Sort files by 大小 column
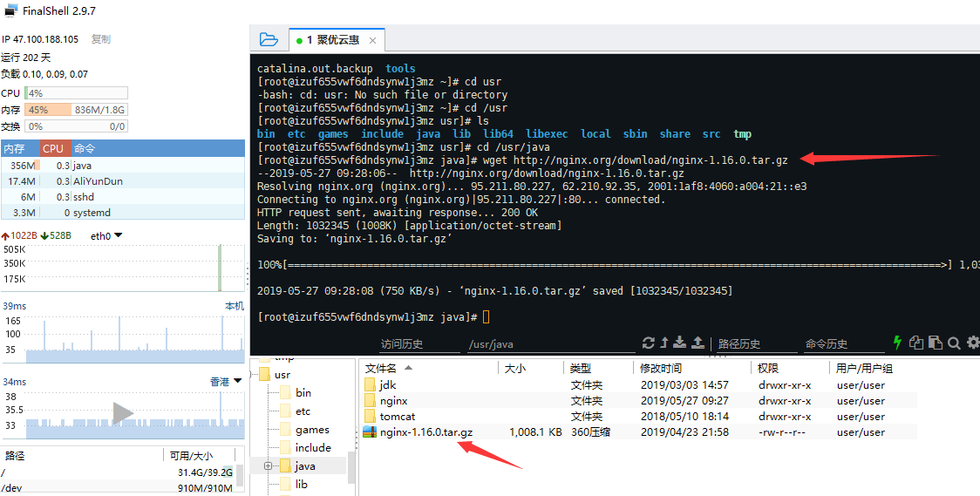This screenshot has height=496, width=980. (x=533, y=369)
